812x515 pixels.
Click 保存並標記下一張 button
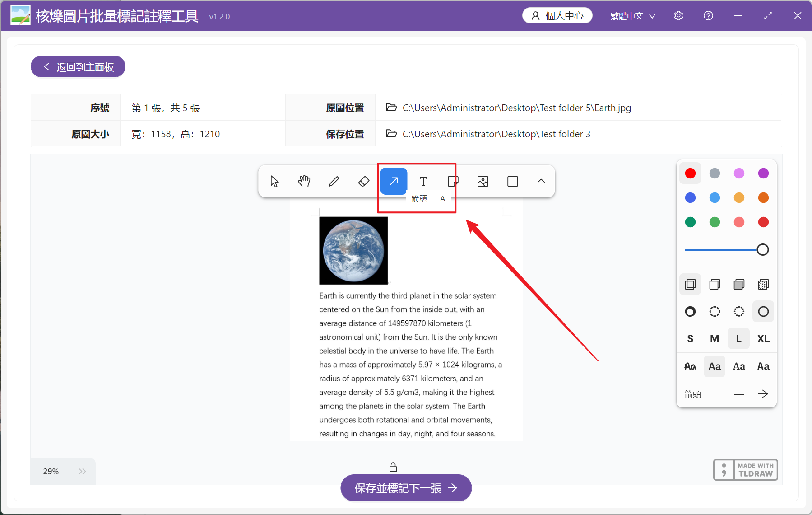point(406,488)
